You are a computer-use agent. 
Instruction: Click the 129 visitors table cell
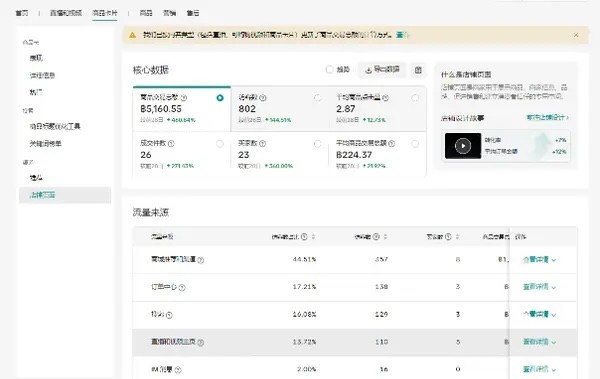382,314
